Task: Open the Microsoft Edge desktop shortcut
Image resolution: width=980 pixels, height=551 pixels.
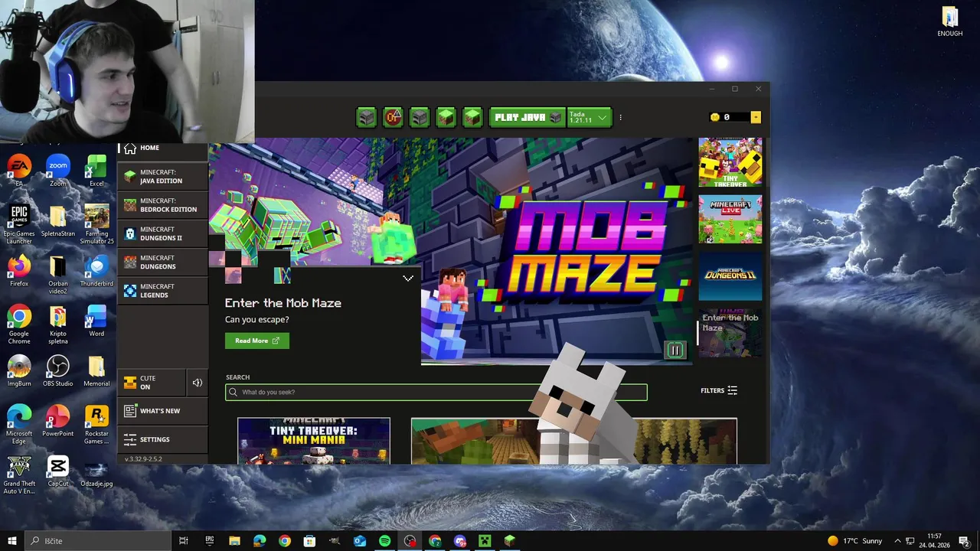Action: click(x=19, y=425)
